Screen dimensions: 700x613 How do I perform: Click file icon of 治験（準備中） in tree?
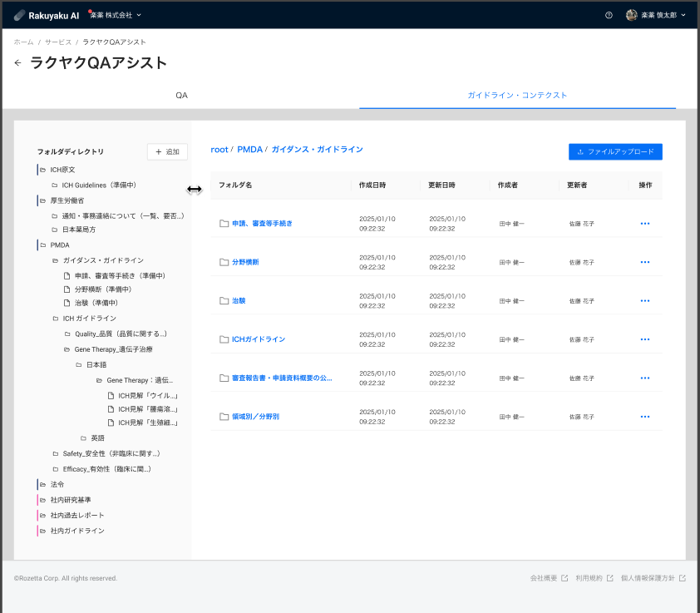pos(67,303)
